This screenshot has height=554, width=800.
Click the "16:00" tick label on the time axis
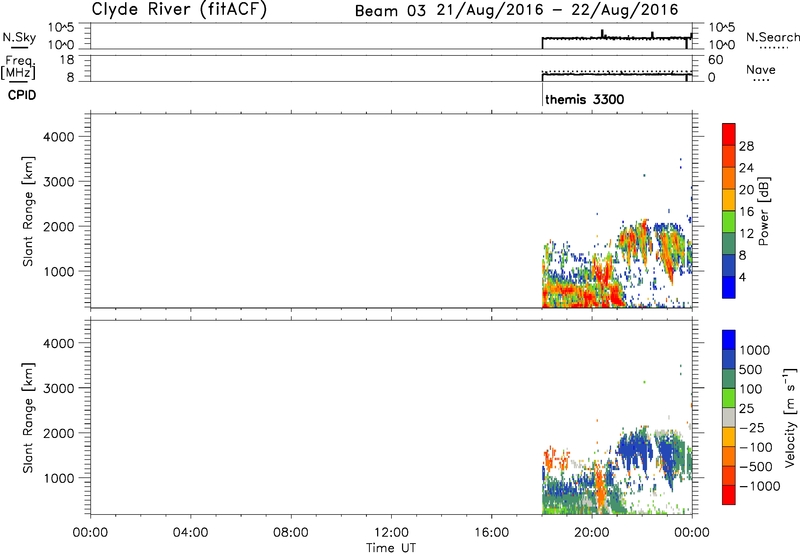pyautogui.click(x=491, y=533)
